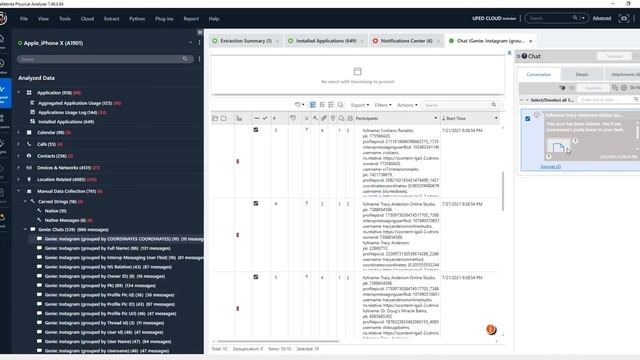
Task: Open the Start Time column filter dropdown
Action: [x=496, y=118]
